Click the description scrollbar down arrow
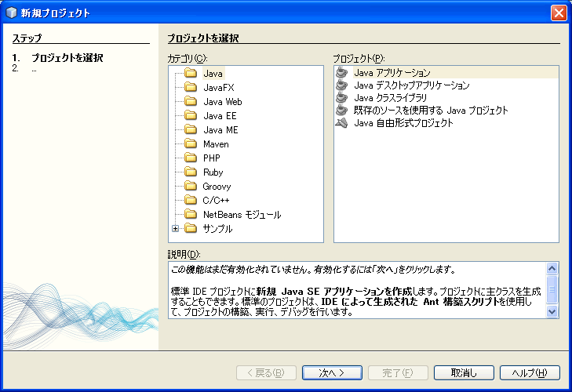 552,311
